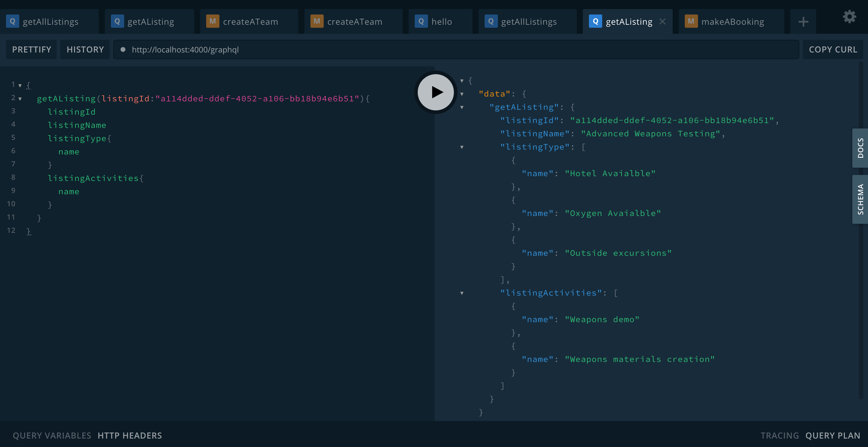The width and height of the screenshot is (868, 447).
Task: Show the Query Plan panel
Action: coord(833,436)
